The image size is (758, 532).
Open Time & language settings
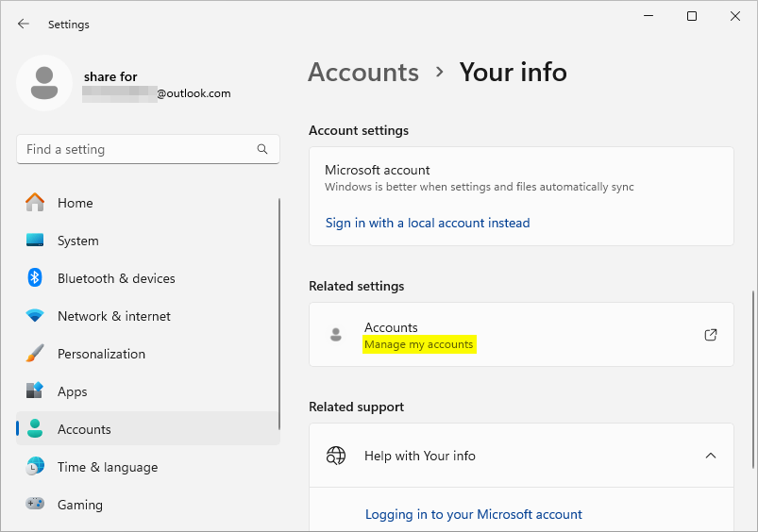[x=108, y=467]
